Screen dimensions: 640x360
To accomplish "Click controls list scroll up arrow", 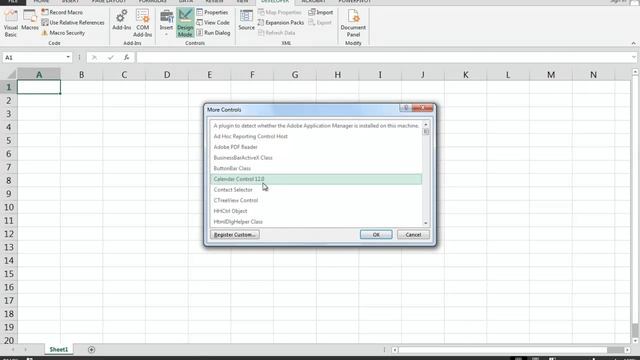I will coord(426,124).
